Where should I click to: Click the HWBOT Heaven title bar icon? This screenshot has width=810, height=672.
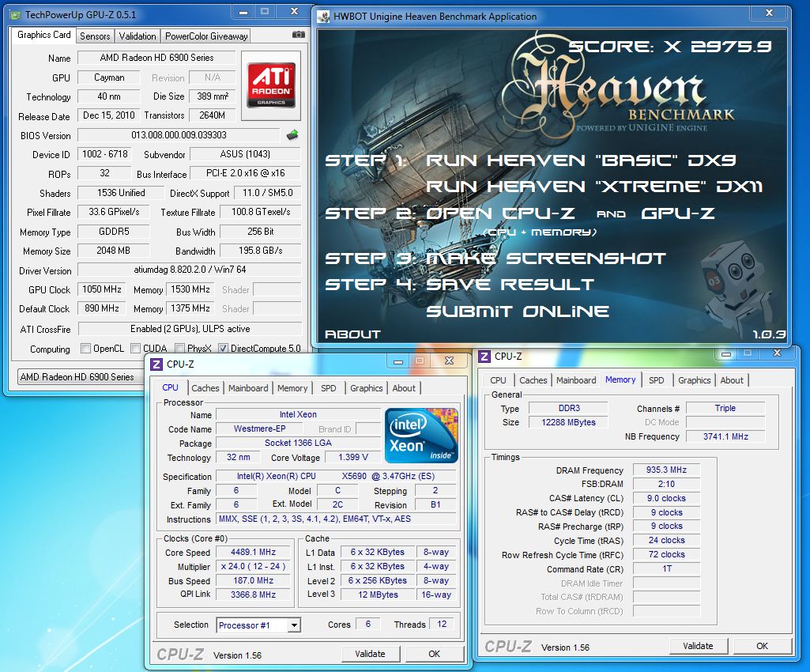(324, 17)
